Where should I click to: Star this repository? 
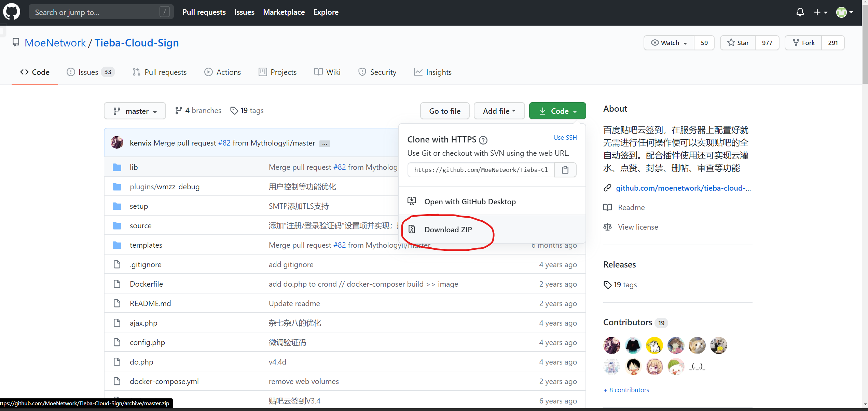(738, 43)
